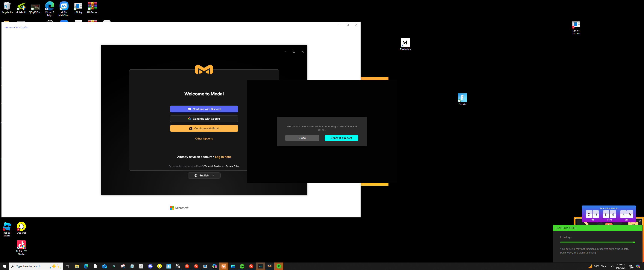Follow the Log In here link
Screen dimensions: 644x270
[x=223, y=157]
